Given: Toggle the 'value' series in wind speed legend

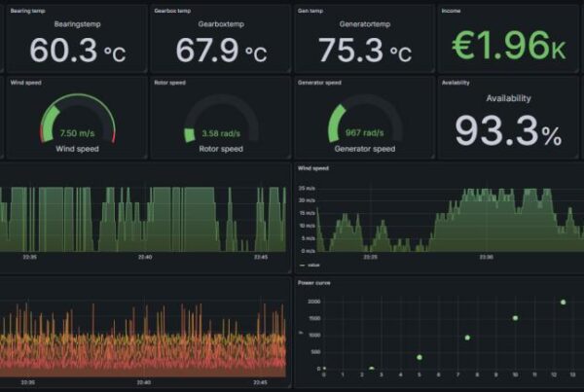Looking at the screenshot, I should click(313, 265).
